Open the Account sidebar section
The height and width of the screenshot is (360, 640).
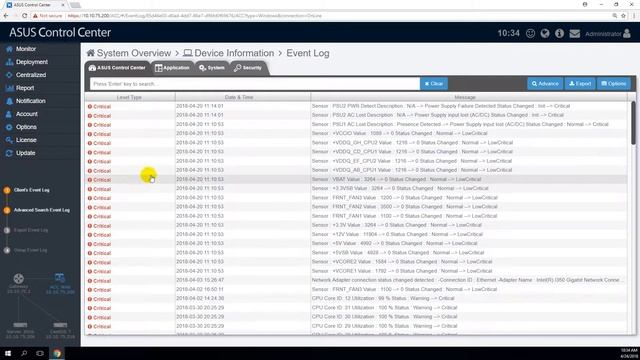[22, 114]
